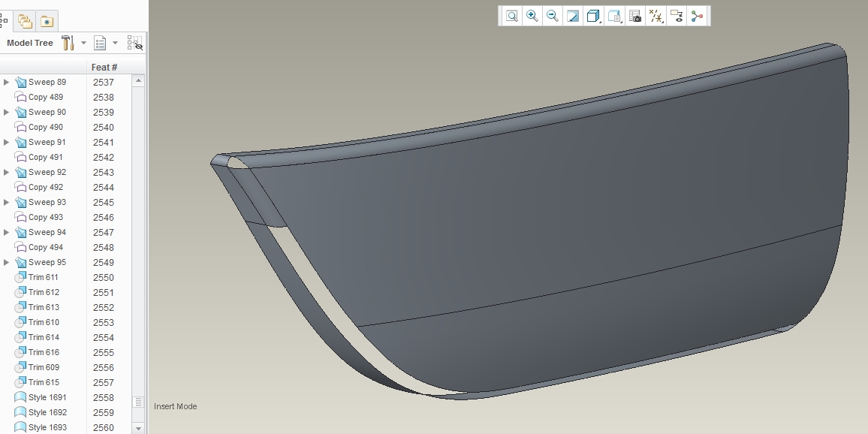Click the Model Tree scrollbar thumb
The height and width of the screenshot is (434, 868).
(x=138, y=402)
